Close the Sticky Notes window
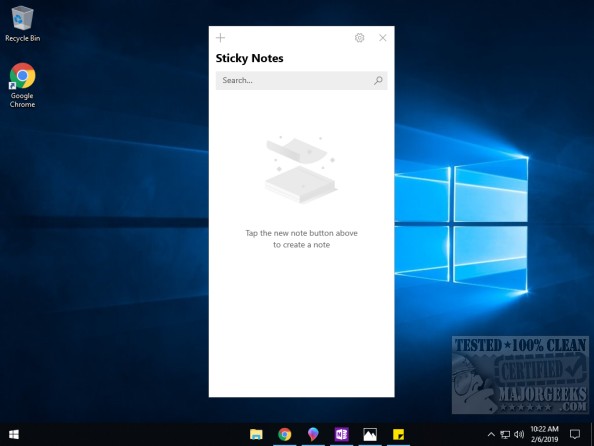 tap(383, 38)
